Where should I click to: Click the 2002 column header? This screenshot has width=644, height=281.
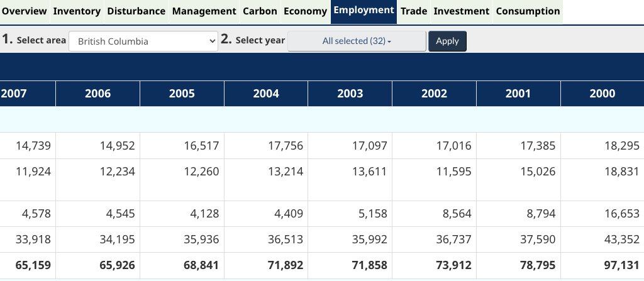[434, 93]
